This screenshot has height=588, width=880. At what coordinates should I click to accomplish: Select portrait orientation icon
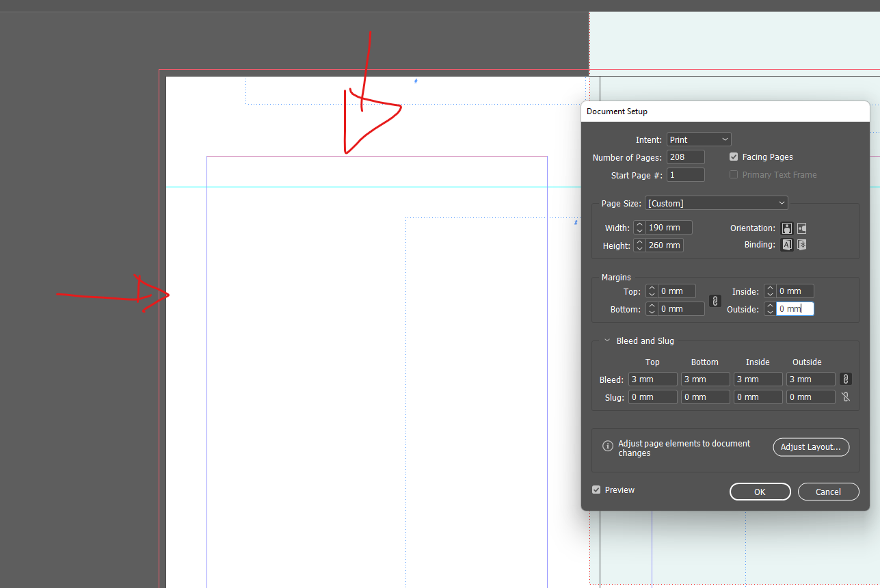(x=786, y=228)
